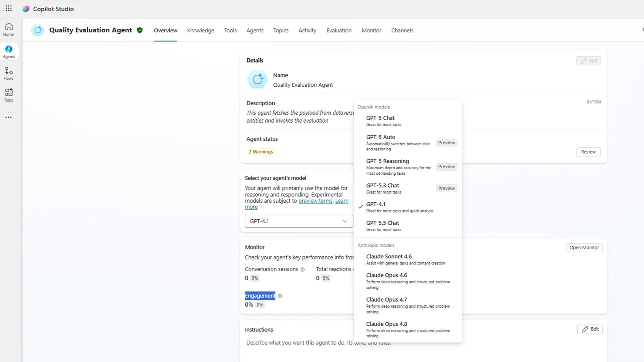Open the Monitor tab in the top navigation
Image resolution: width=644 pixels, height=362 pixels.
(x=371, y=30)
